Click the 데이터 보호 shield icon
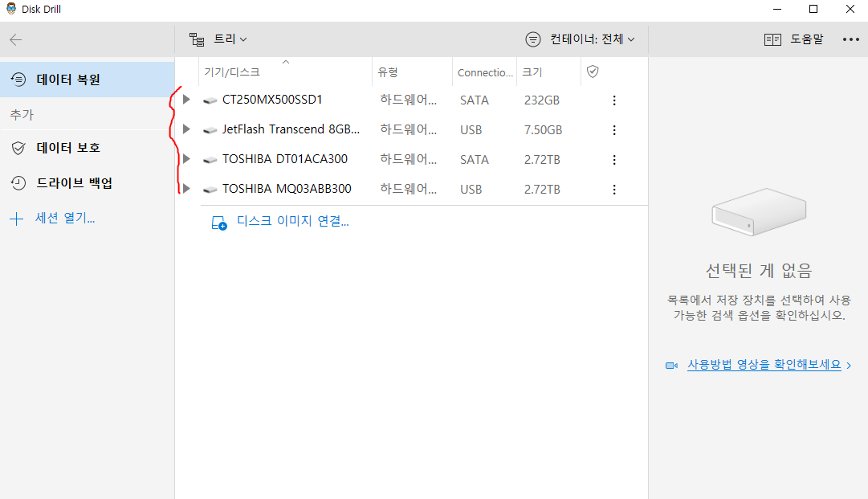The image size is (868, 499). coord(18,149)
